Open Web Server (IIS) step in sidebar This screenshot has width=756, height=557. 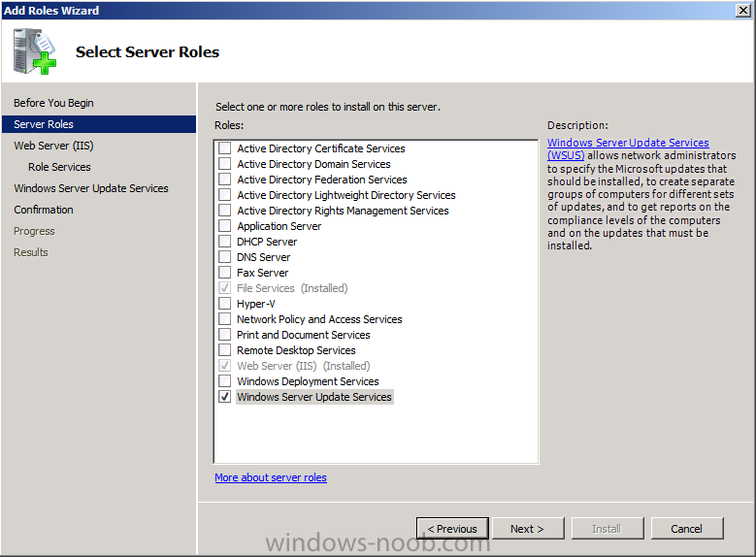pos(53,146)
